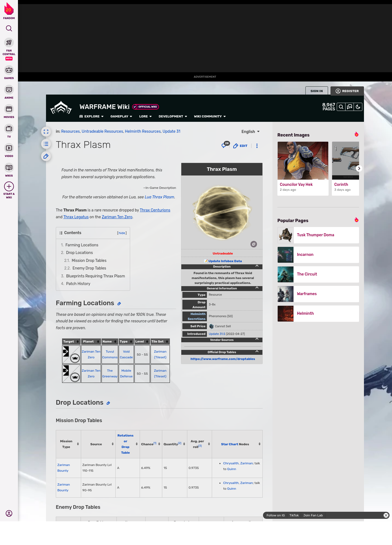392x545 pixels.
Task: Sort mission table by Chance
Action: 159,444
